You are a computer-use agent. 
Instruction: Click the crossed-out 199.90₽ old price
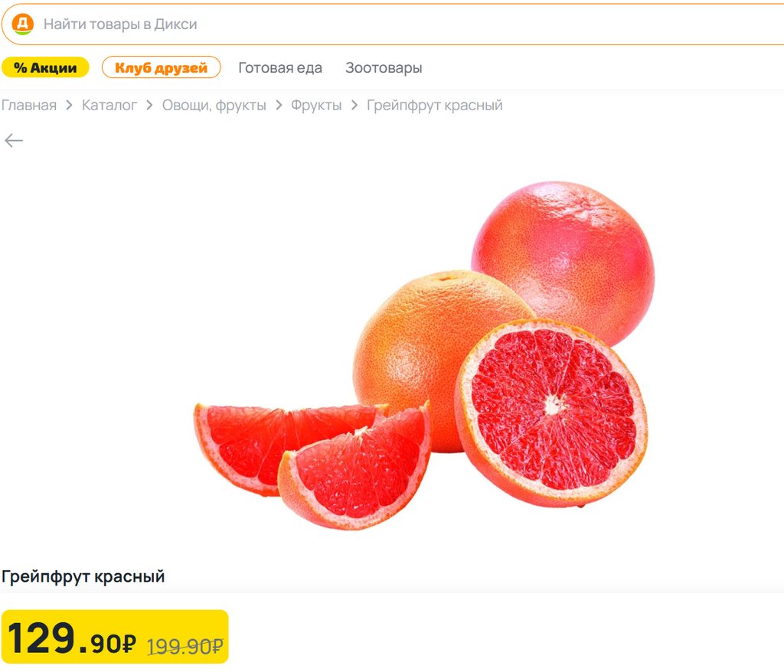pyautogui.click(x=185, y=646)
